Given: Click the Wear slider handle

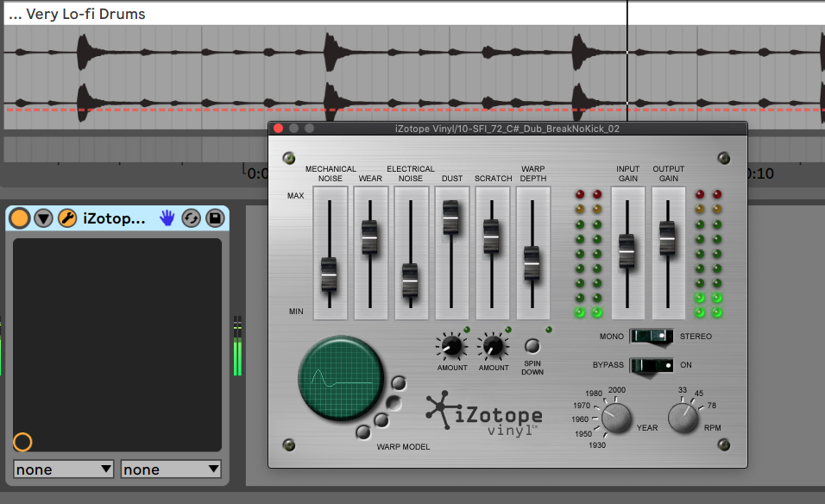Looking at the screenshot, I should [370, 237].
